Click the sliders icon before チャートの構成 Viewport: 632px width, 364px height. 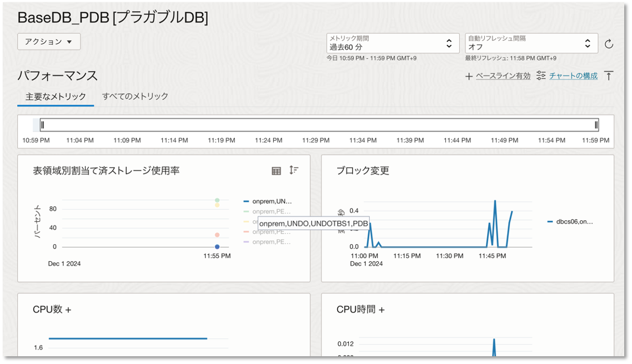[x=541, y=76]
